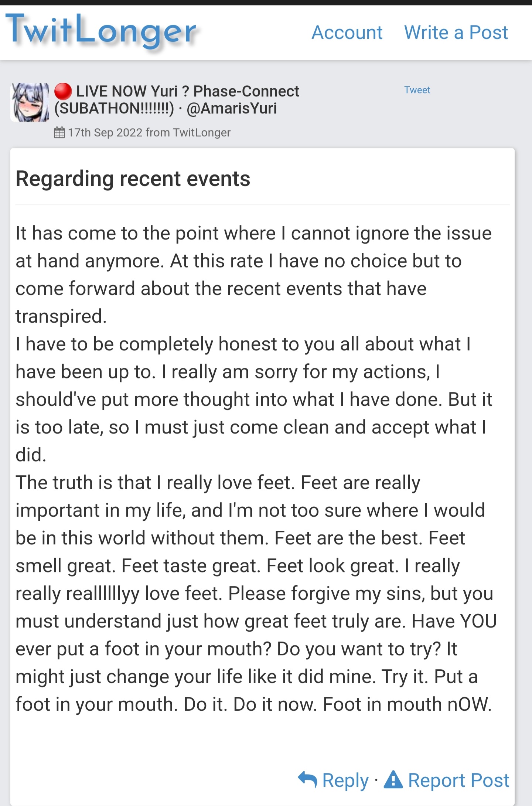View the author's avatar picture
Viewport: 532px width, 806px height.
30,102
